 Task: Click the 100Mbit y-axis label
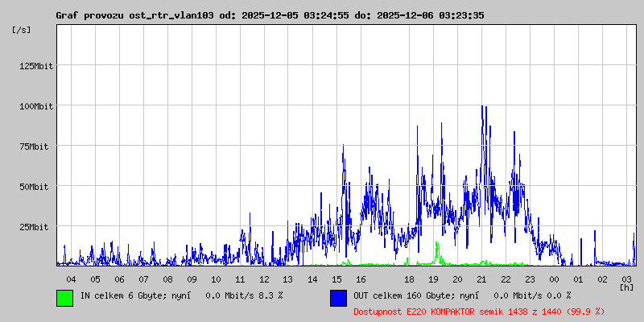click(35, 106)
